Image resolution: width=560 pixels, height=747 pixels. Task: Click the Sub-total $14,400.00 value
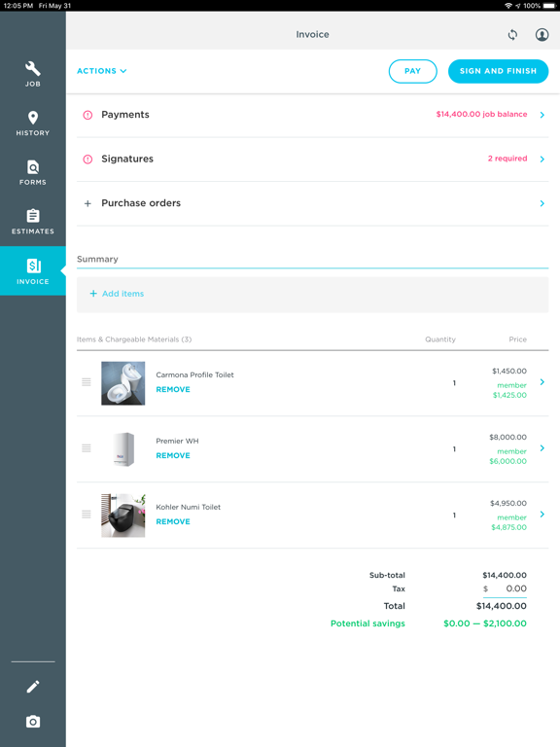pos(505,575)
